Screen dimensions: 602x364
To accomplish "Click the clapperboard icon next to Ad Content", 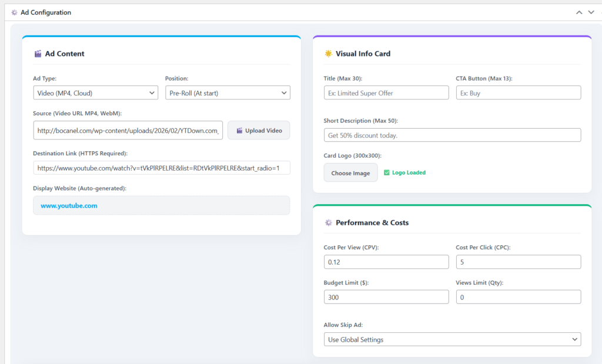I will [x=38, y=54].
